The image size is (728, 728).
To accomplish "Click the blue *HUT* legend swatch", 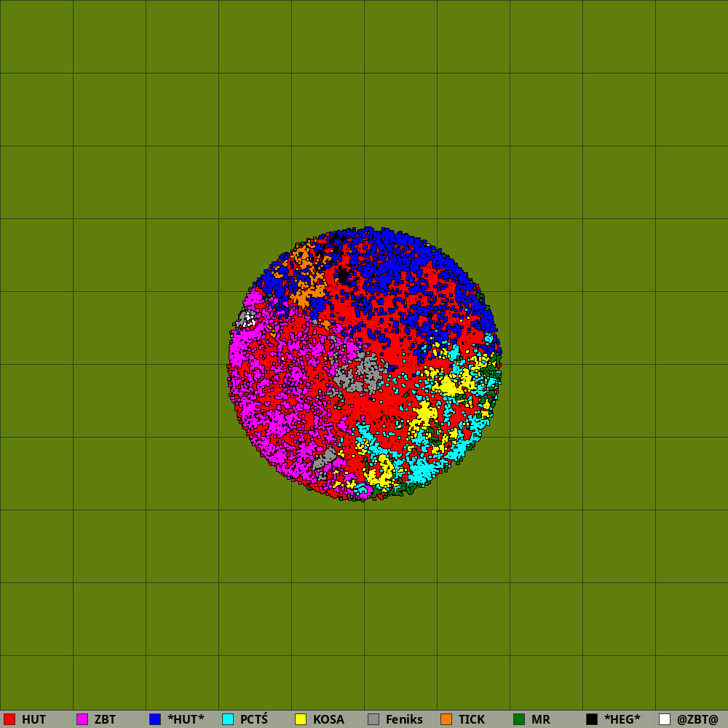I will click(x=155, y=719).
